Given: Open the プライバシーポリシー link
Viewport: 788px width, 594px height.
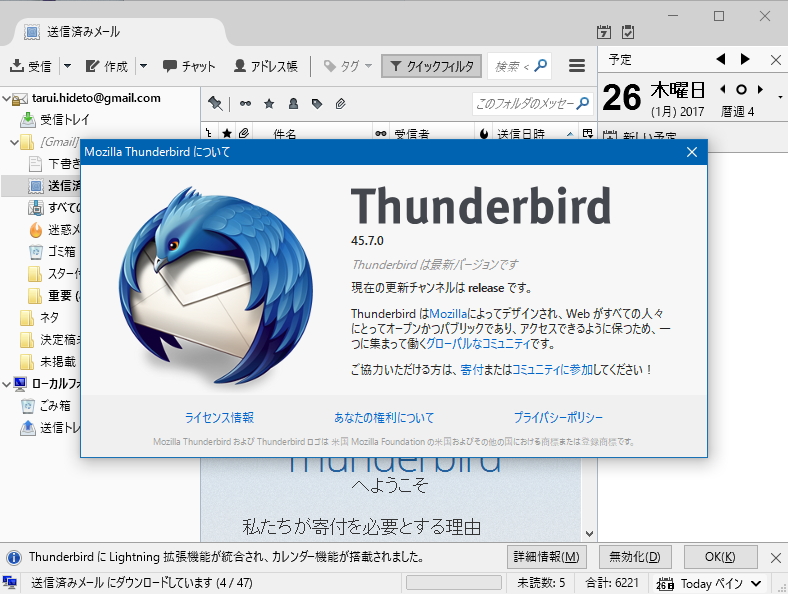Looking at the screenshot, I should [x=558, y=418].
